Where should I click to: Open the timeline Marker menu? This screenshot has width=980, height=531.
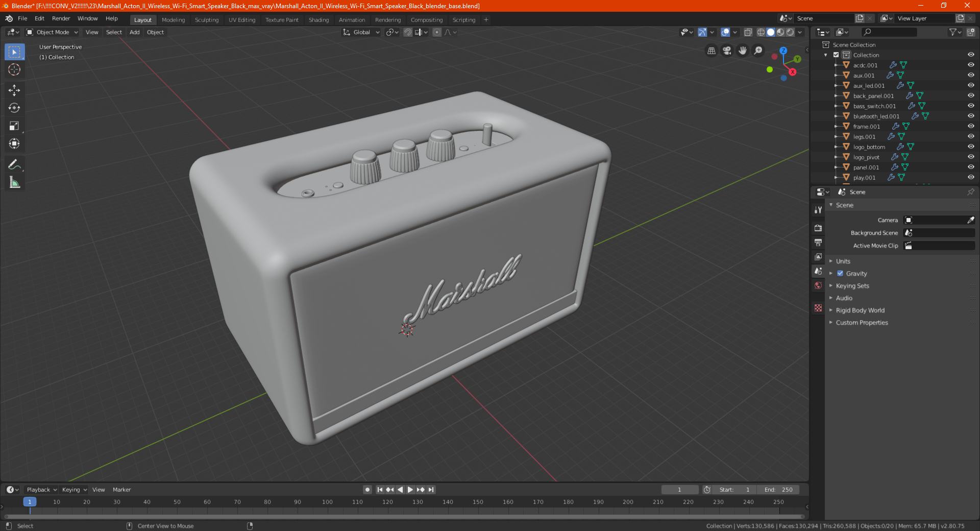[x=121, y=490]
